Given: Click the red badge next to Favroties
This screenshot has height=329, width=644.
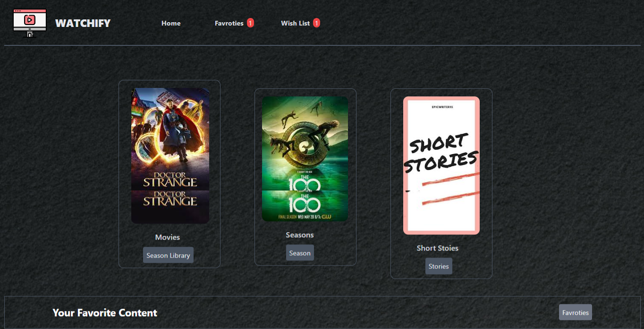Looking at the screenshot, I should click(250, 23).
